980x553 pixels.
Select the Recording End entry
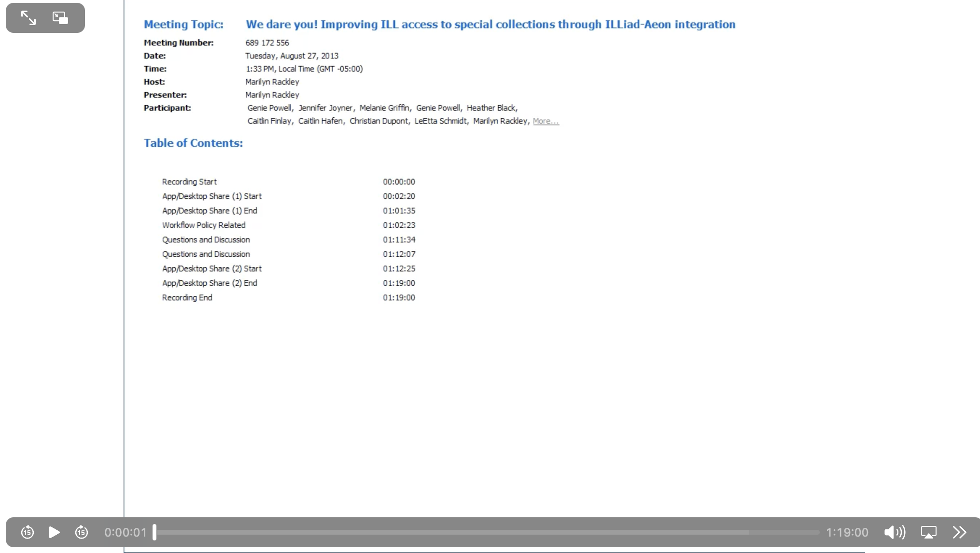[x=187, y=298]
